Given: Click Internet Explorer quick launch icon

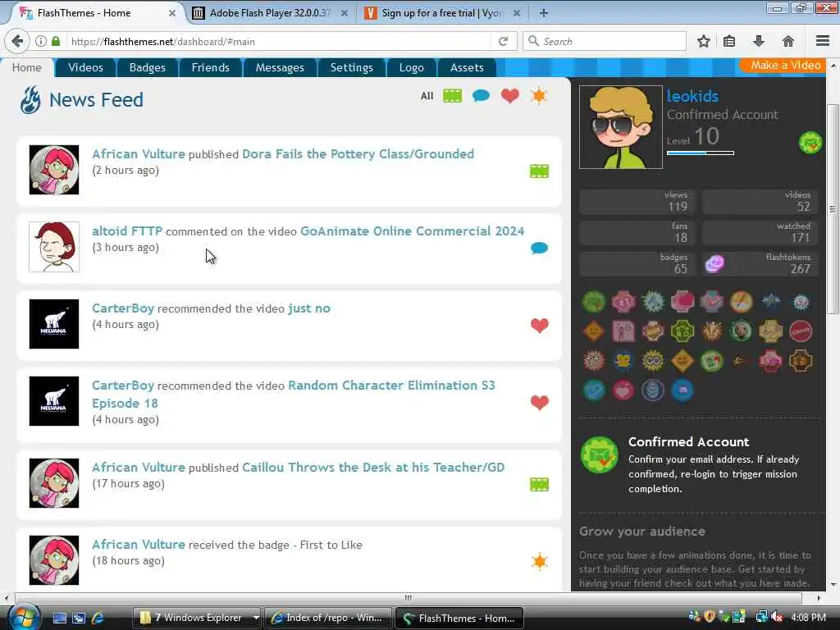Looking at the screenshot, I should tap(98, 618).
